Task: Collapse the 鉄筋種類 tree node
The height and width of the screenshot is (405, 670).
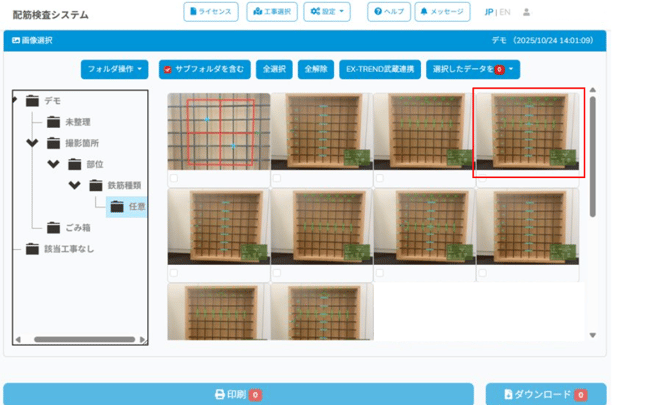Action: pos(74,185)
